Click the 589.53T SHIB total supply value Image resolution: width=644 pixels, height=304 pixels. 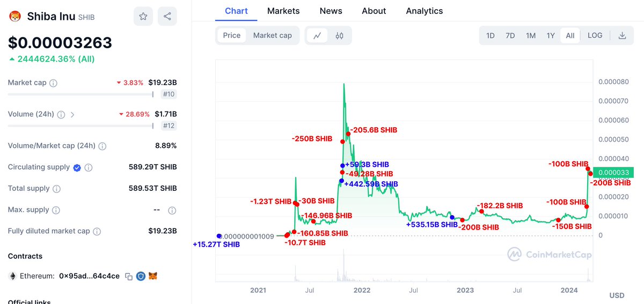coord(153,189)
